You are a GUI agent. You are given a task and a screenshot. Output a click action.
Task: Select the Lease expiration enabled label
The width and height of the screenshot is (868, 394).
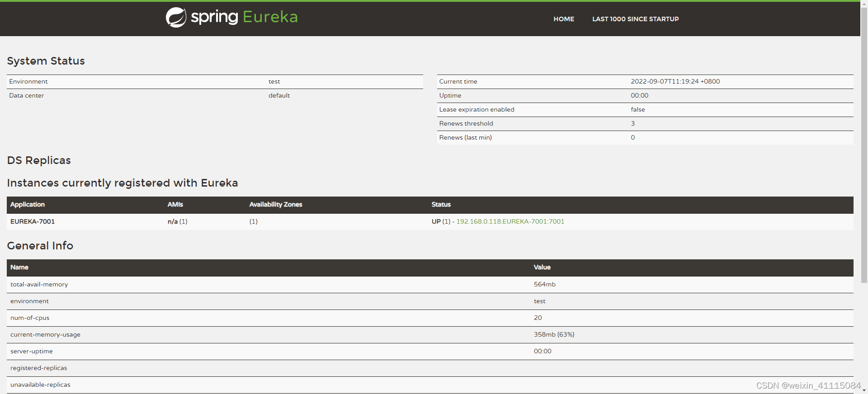click(x=476, y=109)
